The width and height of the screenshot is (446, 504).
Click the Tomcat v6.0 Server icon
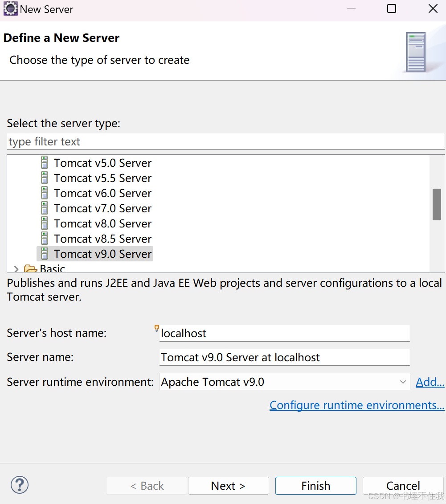[x=45, y=193]
